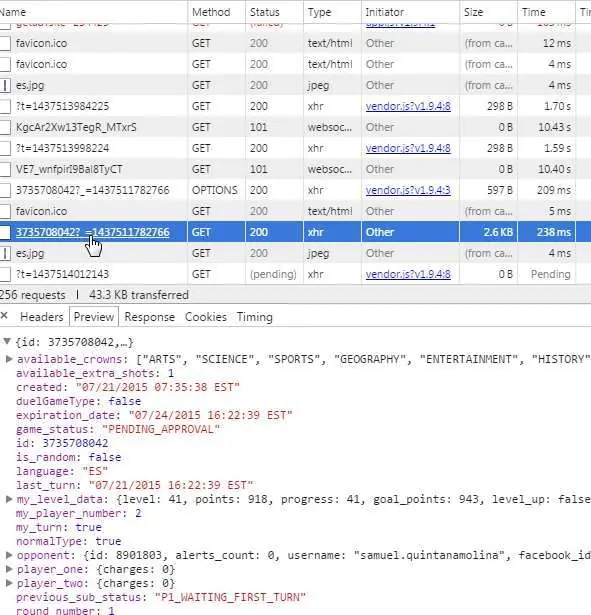
Task: Click the file icon of KgcAr2Xw13TegR_MTxrS row
Action: coord(5,127)
